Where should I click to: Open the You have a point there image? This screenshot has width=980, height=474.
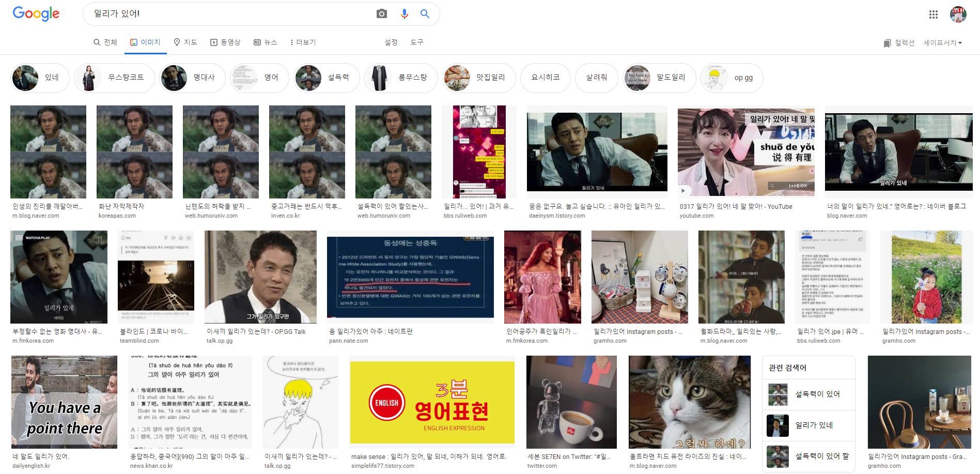point(64,402)
